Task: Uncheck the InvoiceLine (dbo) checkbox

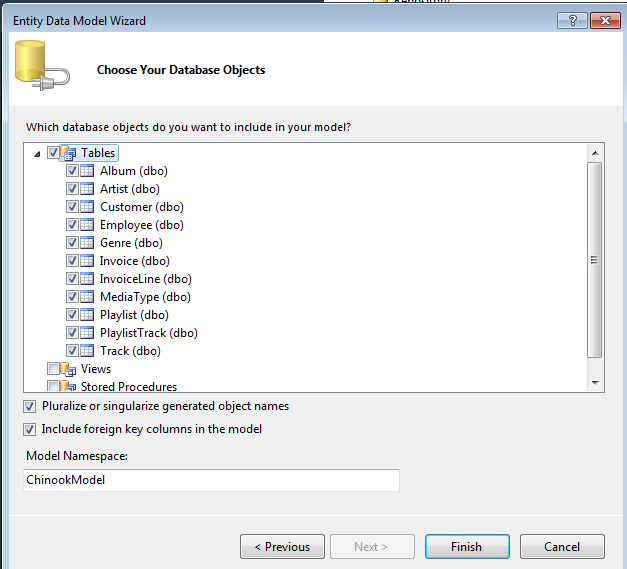Action: coord(72,279)
